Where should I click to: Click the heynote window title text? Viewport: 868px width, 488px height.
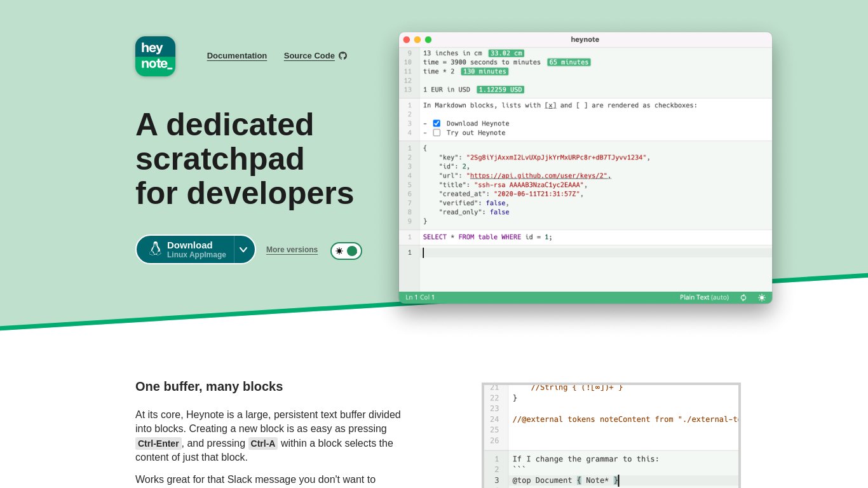(585, 39)
